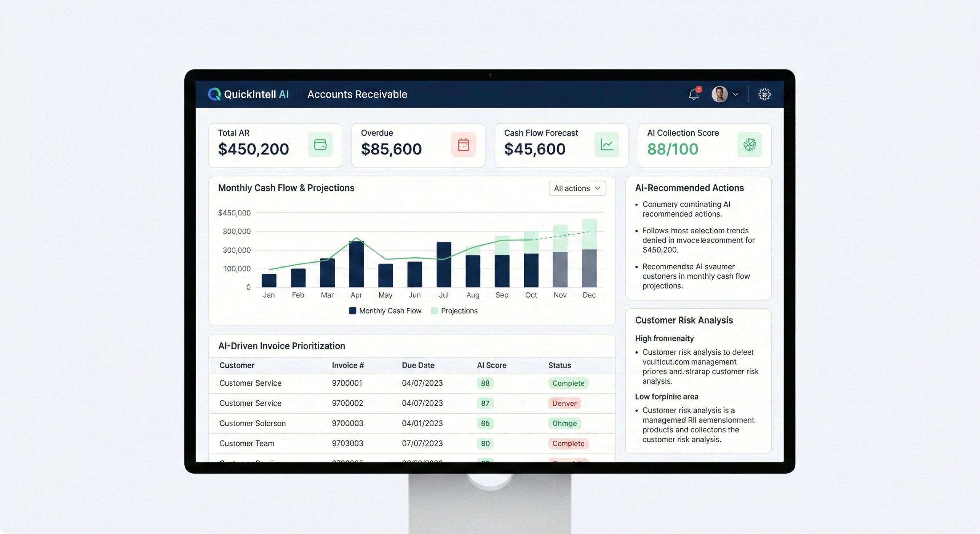Click the Denver status badge
The height and width of the screenshot is (534, 980).
point(564,403)
